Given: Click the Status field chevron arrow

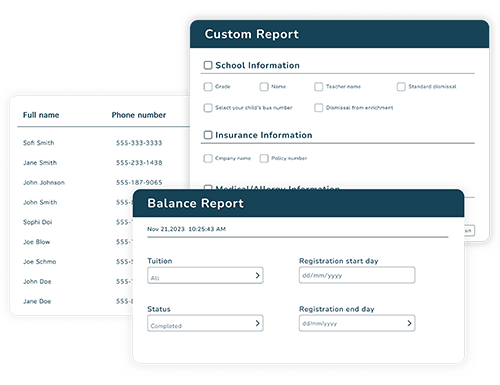Looking at the screenshot, I should click(257, 323).
